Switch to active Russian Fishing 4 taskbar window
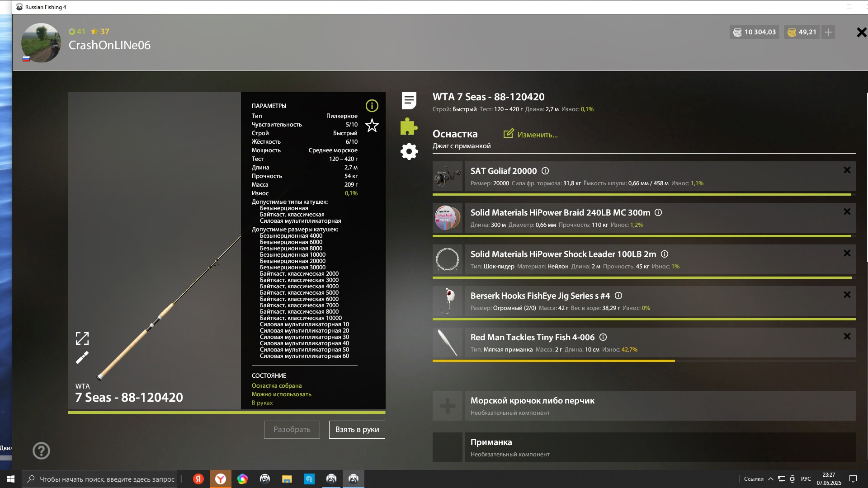The image size is (868, 488). click(x=354, y=479)
